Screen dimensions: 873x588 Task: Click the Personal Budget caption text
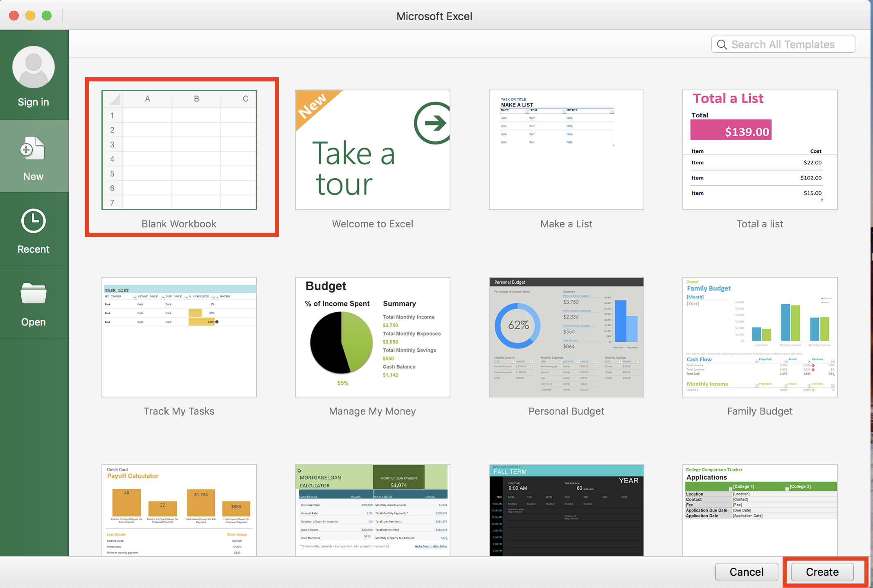(567, 411)
